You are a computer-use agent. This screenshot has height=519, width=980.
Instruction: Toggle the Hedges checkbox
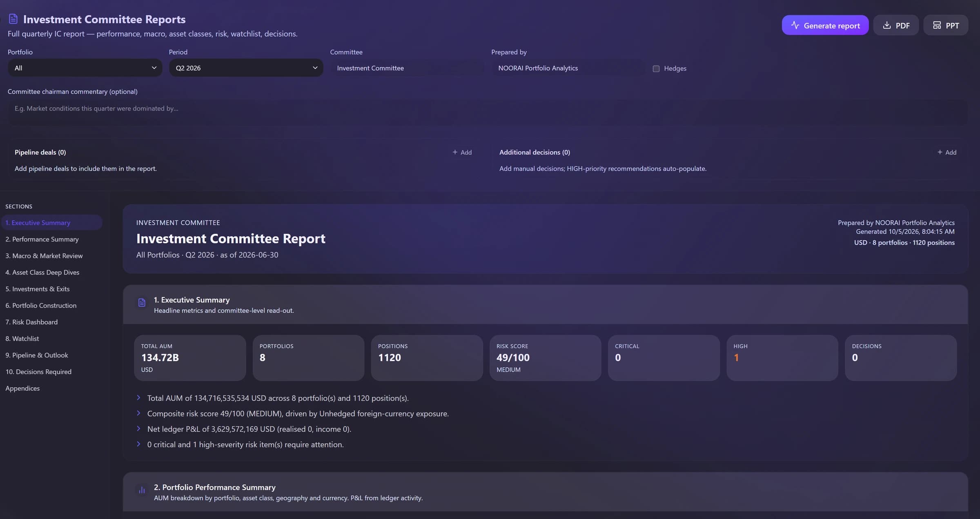click(656, 69)
